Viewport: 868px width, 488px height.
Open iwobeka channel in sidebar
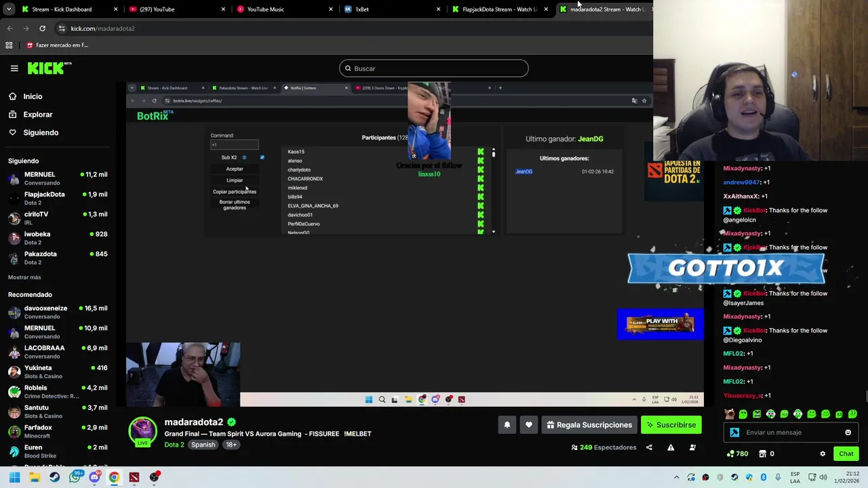click(58, 238)
